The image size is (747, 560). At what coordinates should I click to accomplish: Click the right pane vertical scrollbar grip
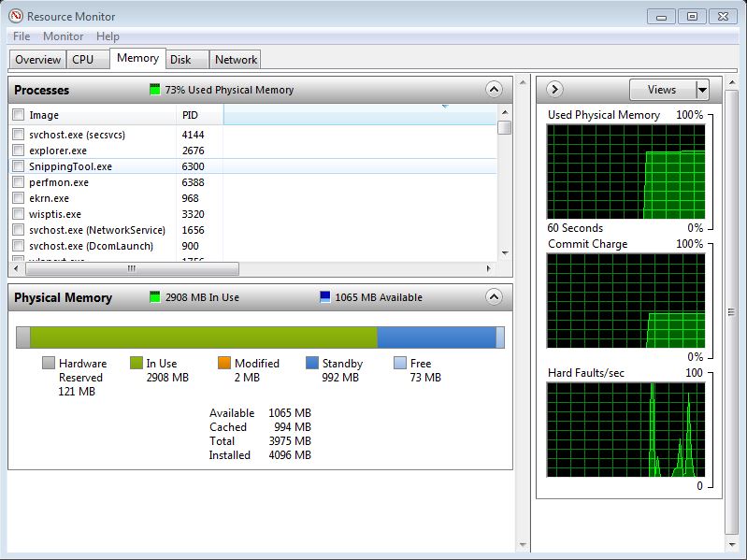pyautogui.click(x=732, y=312)
